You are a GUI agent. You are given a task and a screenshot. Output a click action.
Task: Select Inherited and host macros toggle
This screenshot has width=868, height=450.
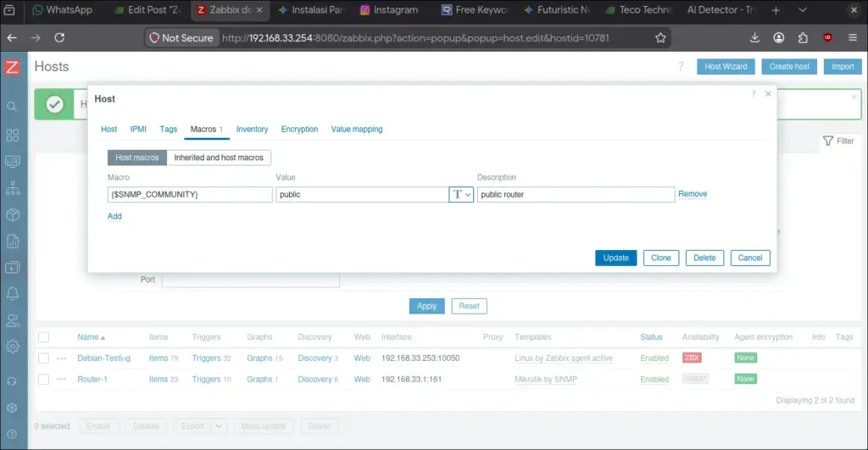(x=219, y=158)
